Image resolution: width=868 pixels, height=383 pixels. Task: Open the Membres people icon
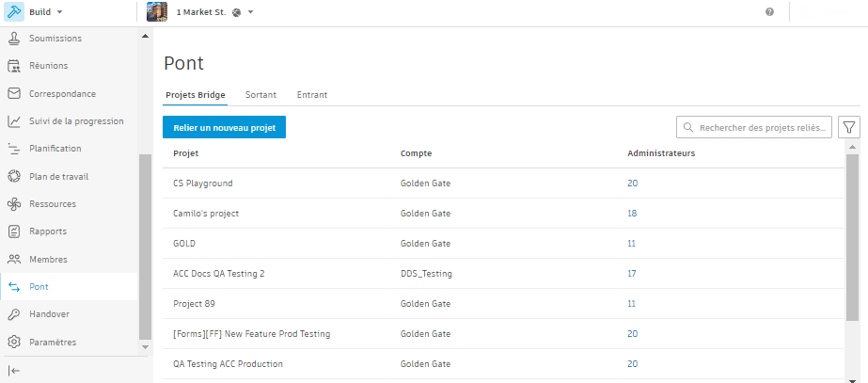click(x=14, y=259)
